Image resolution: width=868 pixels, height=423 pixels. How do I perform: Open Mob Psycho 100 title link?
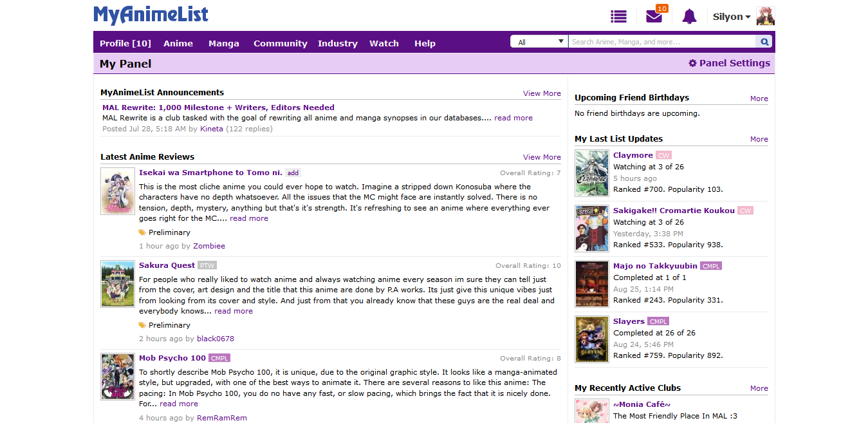pos(172,358)
